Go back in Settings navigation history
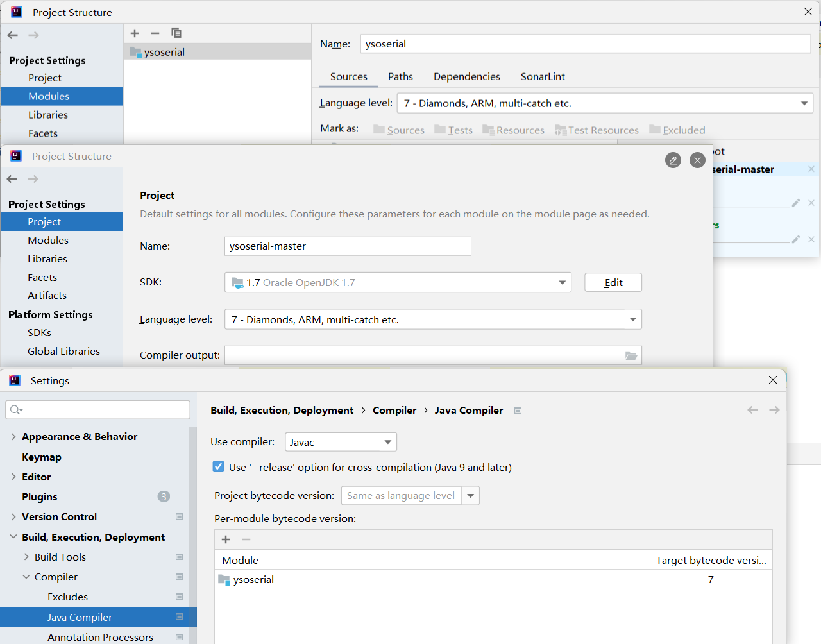 coord(752,410)
